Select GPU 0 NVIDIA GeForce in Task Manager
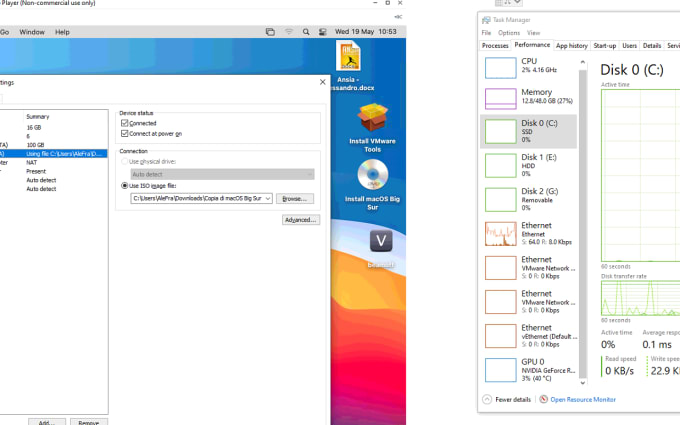 coord(528,370)
